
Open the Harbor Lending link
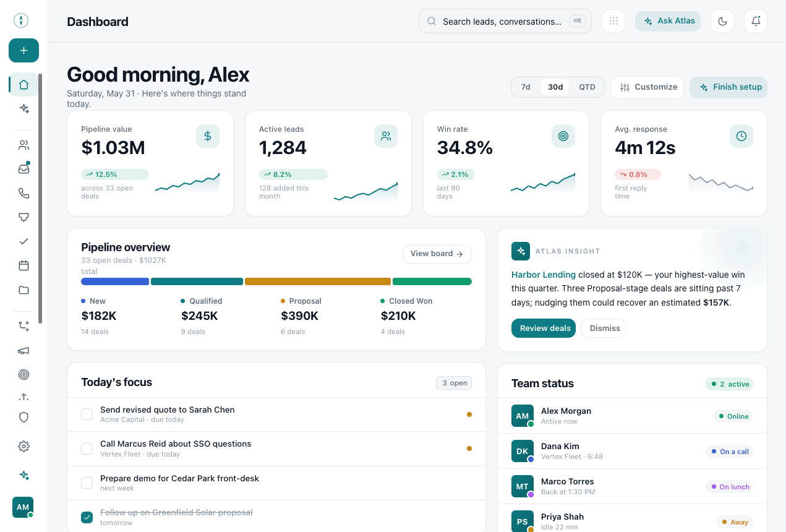544,275
